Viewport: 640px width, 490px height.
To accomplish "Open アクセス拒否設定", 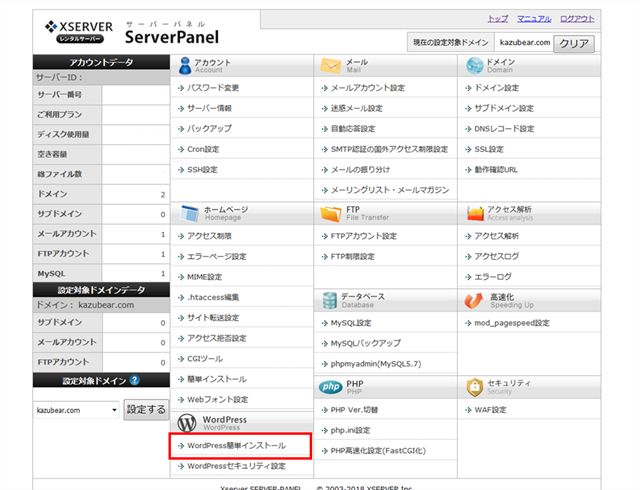I will 217,338.
